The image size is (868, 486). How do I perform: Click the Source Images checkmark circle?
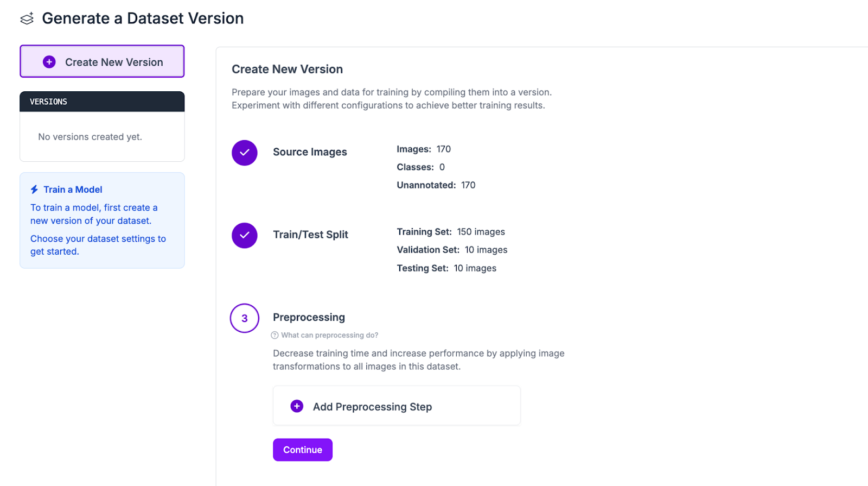245,153
